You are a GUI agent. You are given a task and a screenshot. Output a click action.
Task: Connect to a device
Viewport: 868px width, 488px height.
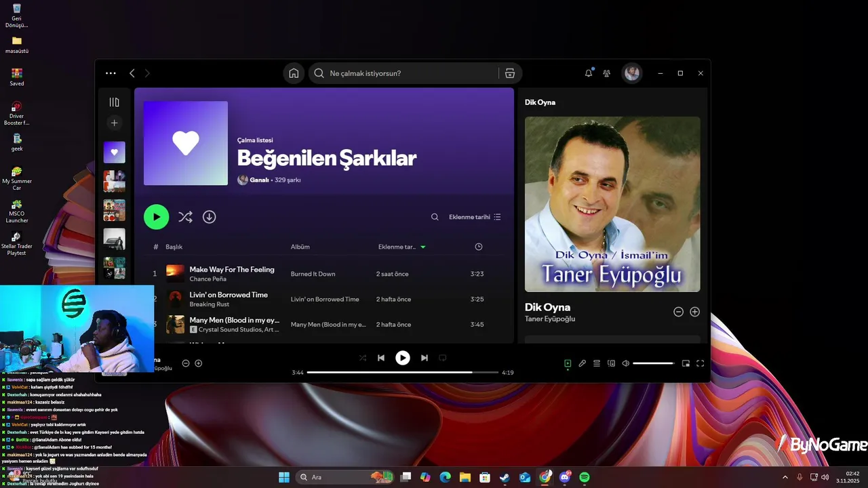611,363
